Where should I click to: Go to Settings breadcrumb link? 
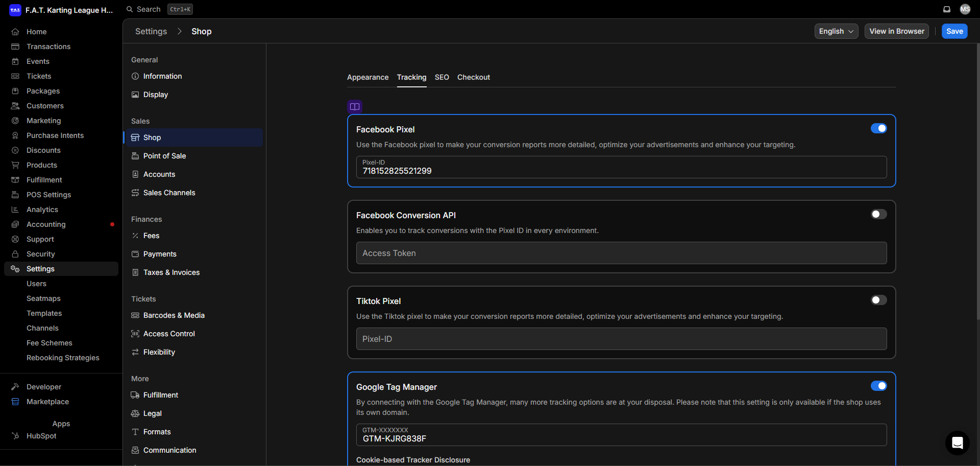coord(151,31)
